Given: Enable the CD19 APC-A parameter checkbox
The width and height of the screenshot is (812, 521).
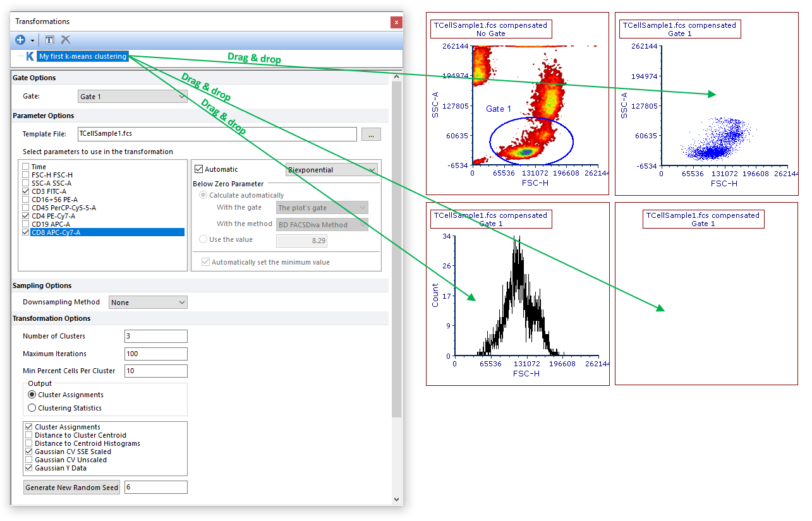Looking at the screenshot, I should tap(26, 224).
